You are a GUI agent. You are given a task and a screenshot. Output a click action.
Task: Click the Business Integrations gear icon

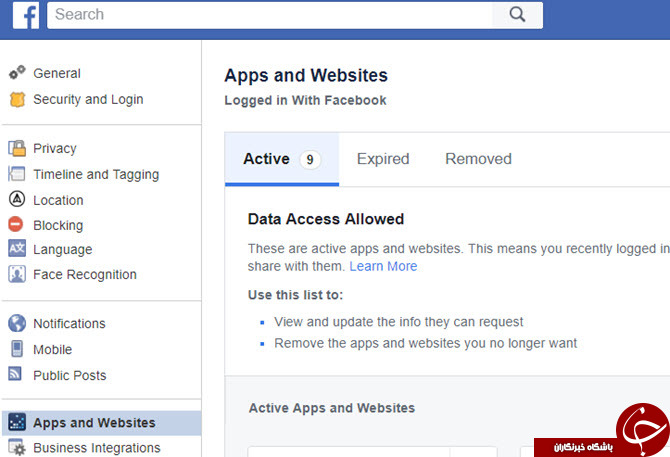tap(17, 447)
